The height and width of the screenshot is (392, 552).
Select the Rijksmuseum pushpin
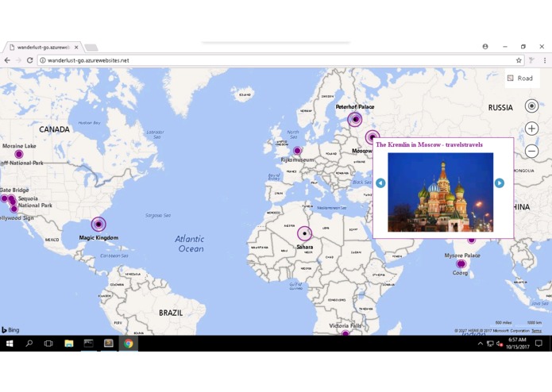coord(298,151)
